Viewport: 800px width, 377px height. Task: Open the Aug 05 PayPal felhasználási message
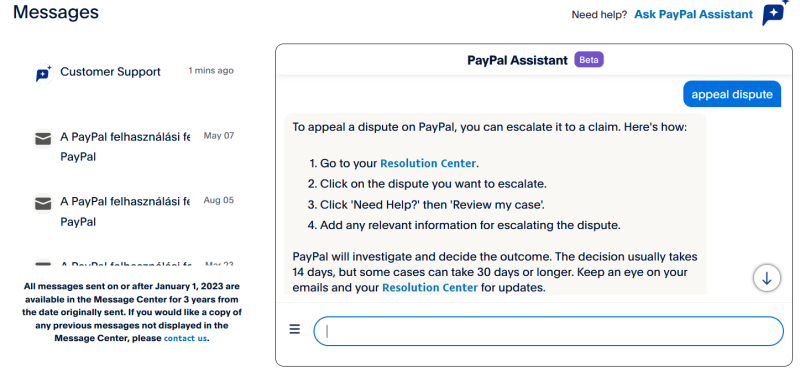coord(133,210)
